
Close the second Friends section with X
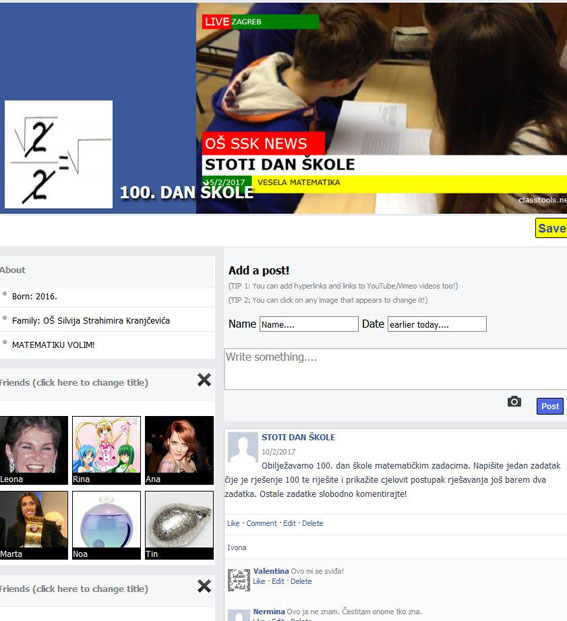click(204, 586)
